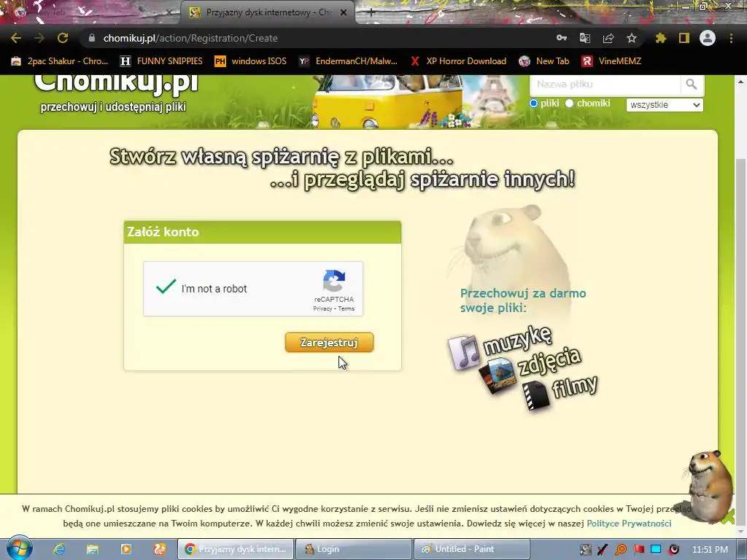747x560 pixels.
Task: Select the chomiki radio button
Action: pos(569,104)
